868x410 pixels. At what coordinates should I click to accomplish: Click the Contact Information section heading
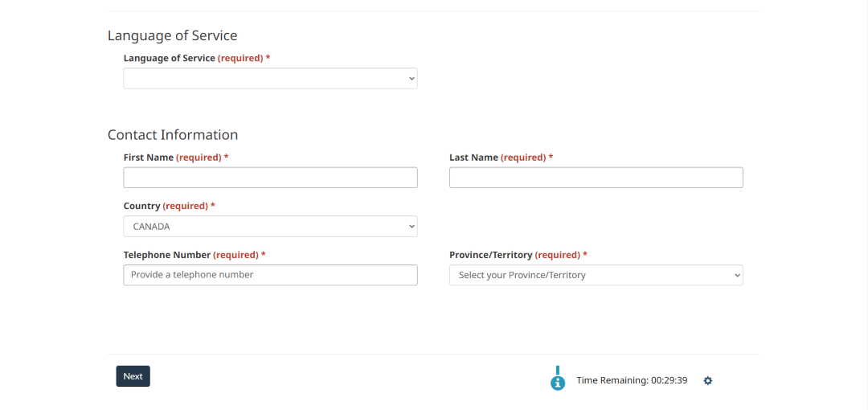click(173, 134)
